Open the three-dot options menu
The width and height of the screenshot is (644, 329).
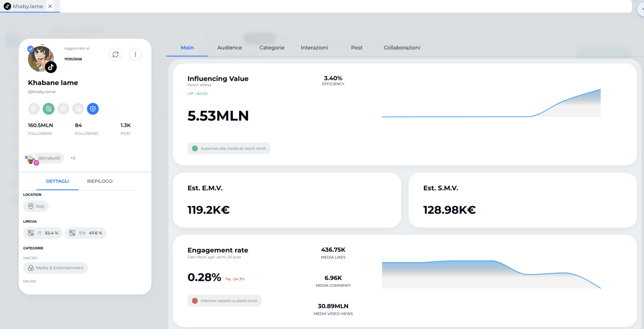click(x=136, y=54)
